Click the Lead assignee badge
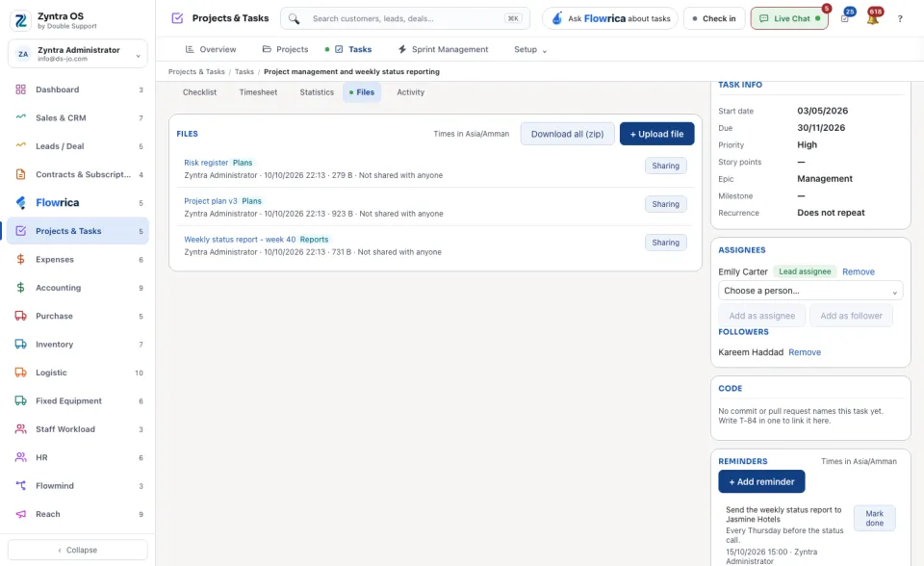This screenshot has height=566, width=924. (x=805, y=271)
